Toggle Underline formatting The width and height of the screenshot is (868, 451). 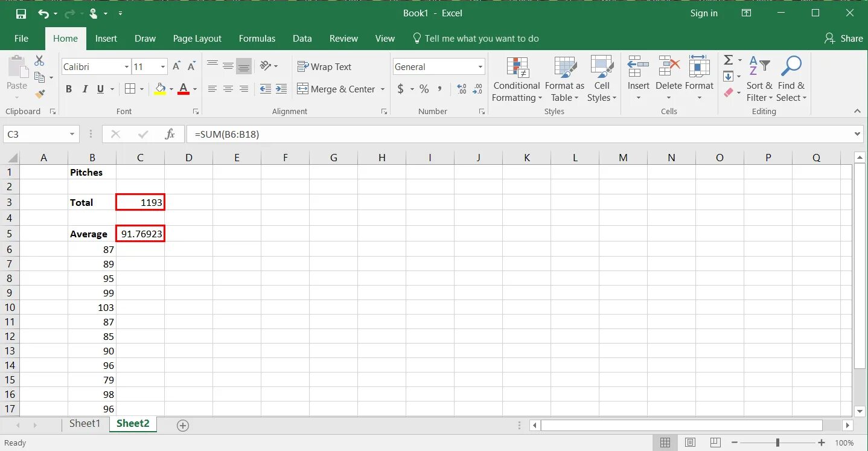(x=100, y=89)
